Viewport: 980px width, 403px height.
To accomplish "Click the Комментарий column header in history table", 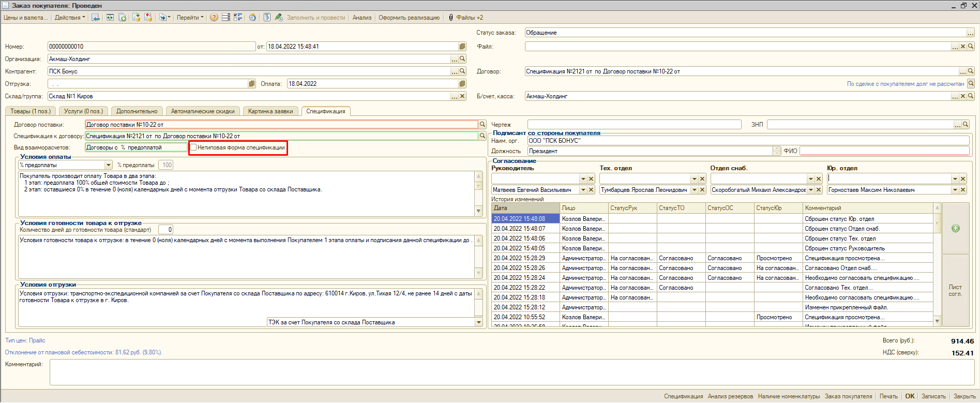I will coord(868,208).
